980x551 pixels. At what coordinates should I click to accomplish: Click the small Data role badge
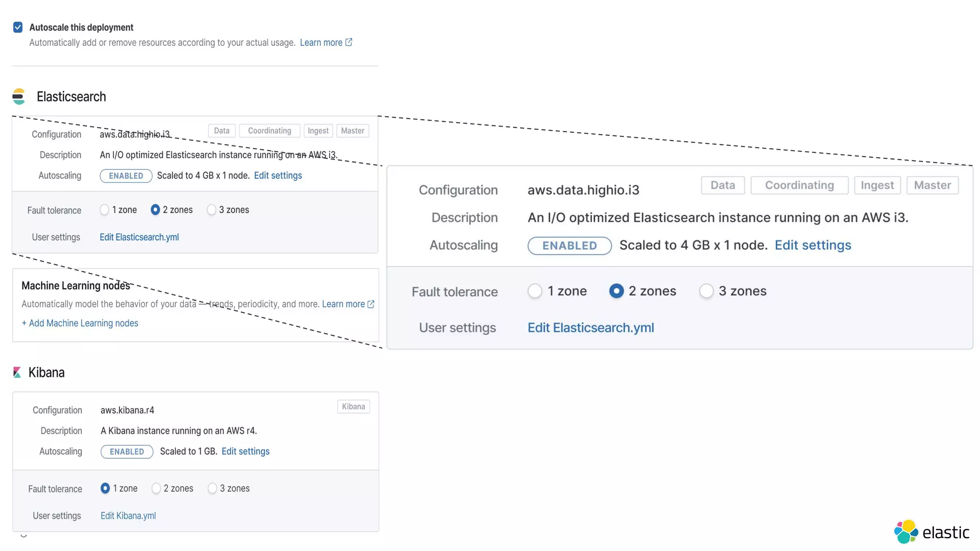pos(222,131)
